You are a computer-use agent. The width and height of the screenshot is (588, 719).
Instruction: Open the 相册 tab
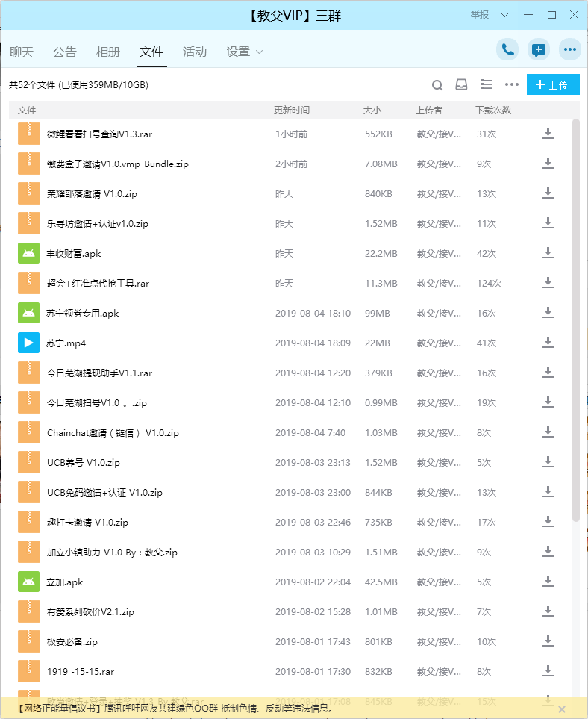(108, 52)
